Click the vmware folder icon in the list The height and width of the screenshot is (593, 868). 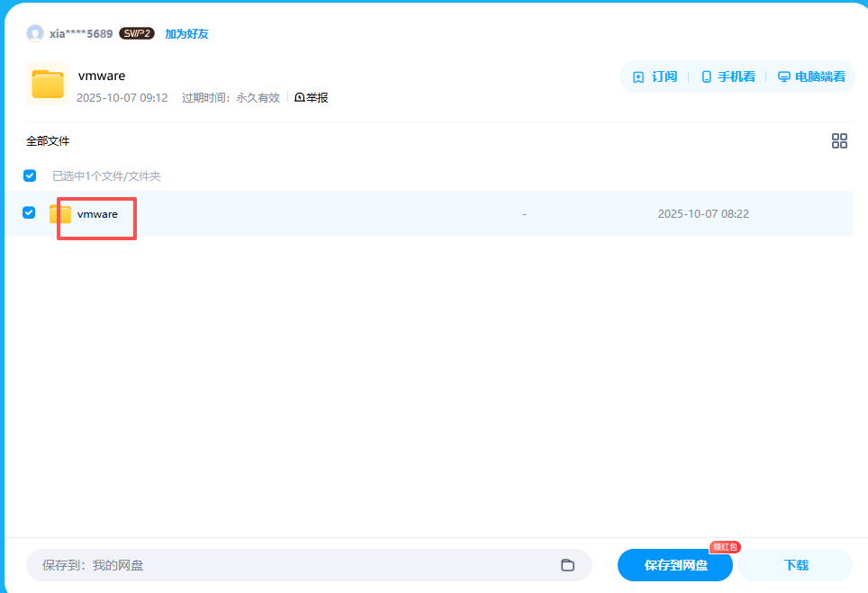tap(60, 213)
